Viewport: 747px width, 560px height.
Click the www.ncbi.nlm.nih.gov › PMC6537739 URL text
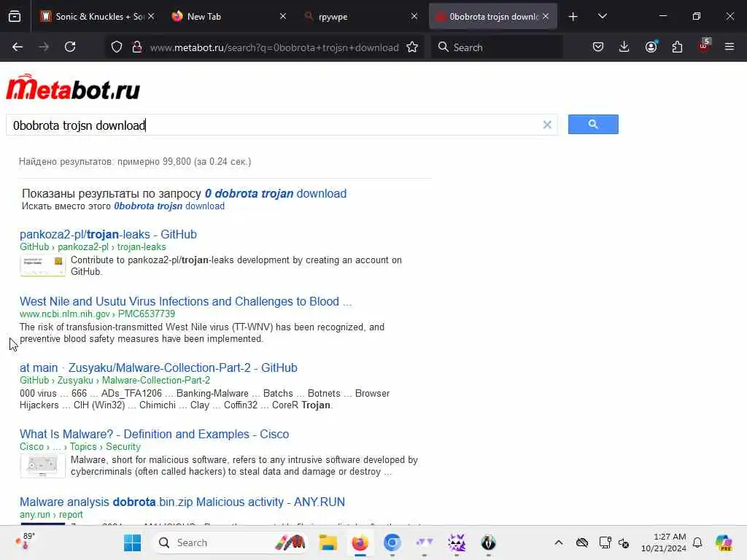[97, 314]
